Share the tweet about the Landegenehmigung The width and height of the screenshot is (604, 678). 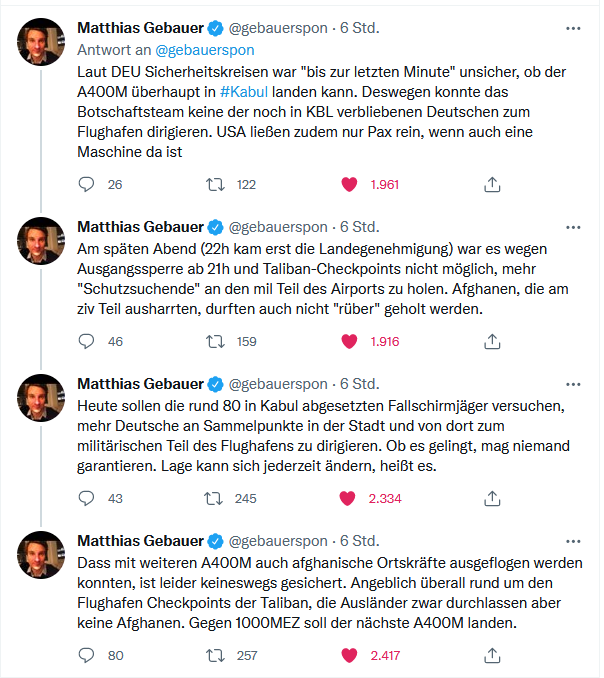(x=492, y=341)
